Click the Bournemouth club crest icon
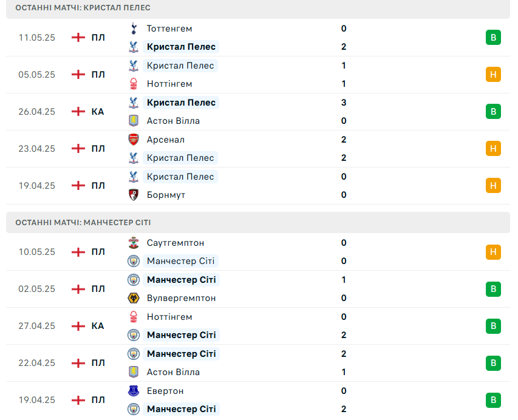 coord(134,195)
